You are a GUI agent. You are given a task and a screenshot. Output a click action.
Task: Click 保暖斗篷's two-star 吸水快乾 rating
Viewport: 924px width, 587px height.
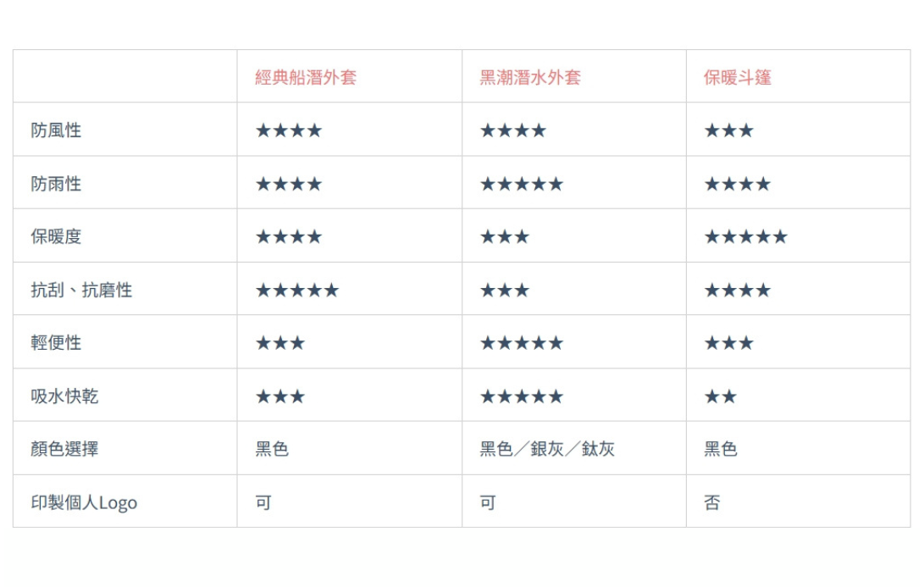click(721, 396)
